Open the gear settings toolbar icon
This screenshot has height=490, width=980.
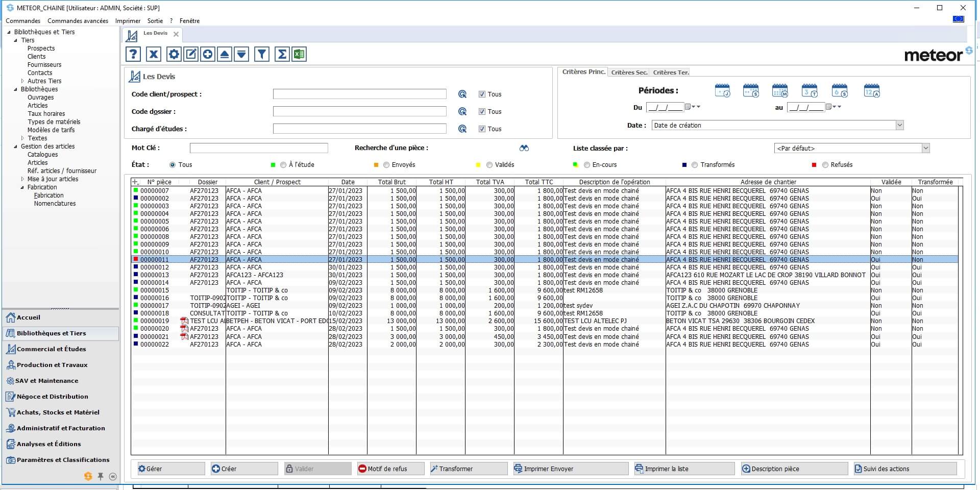(x=174, y=54)
